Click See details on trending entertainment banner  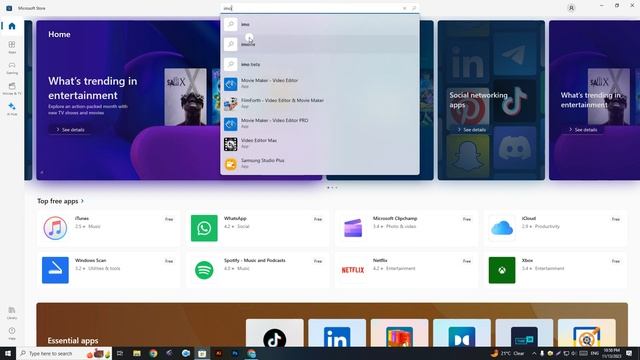[70, 129]
